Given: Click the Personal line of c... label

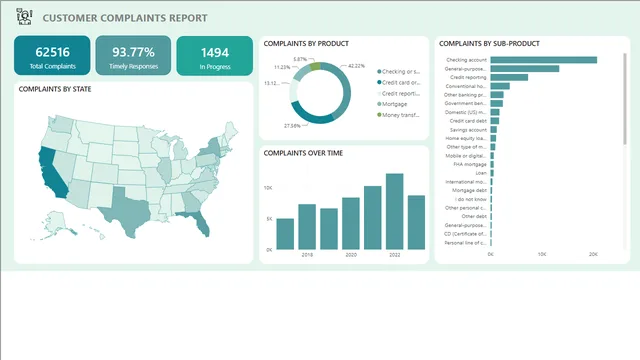Looking at the screenshot, I should pyautogui.click(x=465, y=243).
